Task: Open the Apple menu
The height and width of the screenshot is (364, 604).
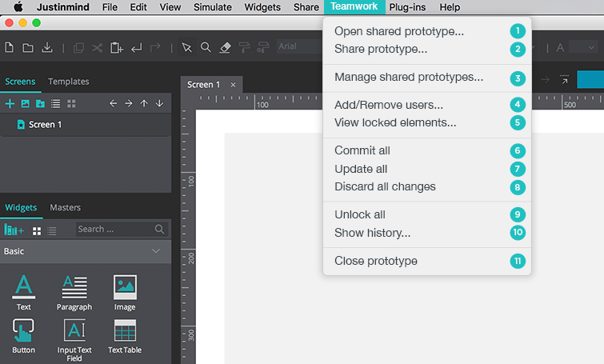Action: (18, 7)
